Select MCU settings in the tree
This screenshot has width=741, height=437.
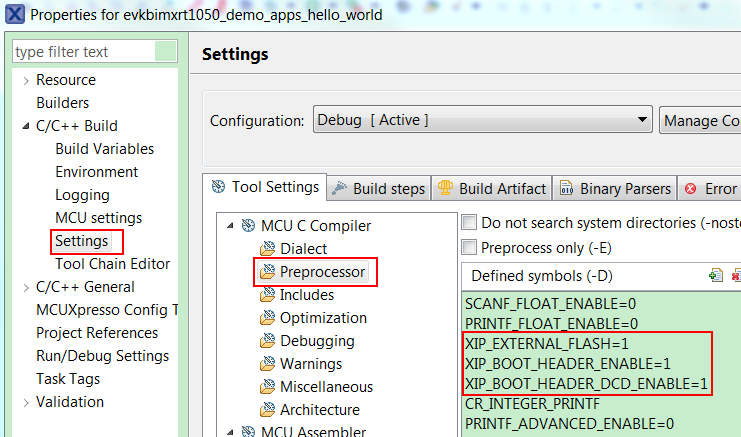[x=98, y=218]
